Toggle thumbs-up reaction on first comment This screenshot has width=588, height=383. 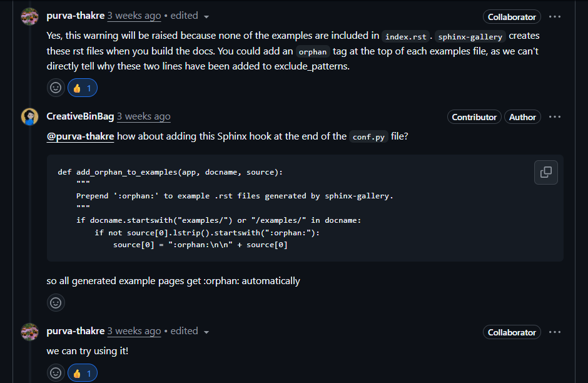[x=83, y=88]
